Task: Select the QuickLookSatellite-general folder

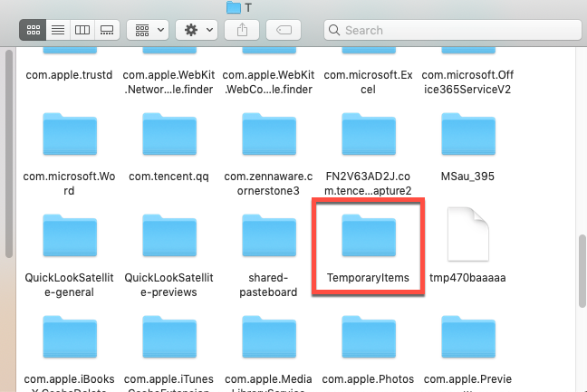Action: coord(69,238)
